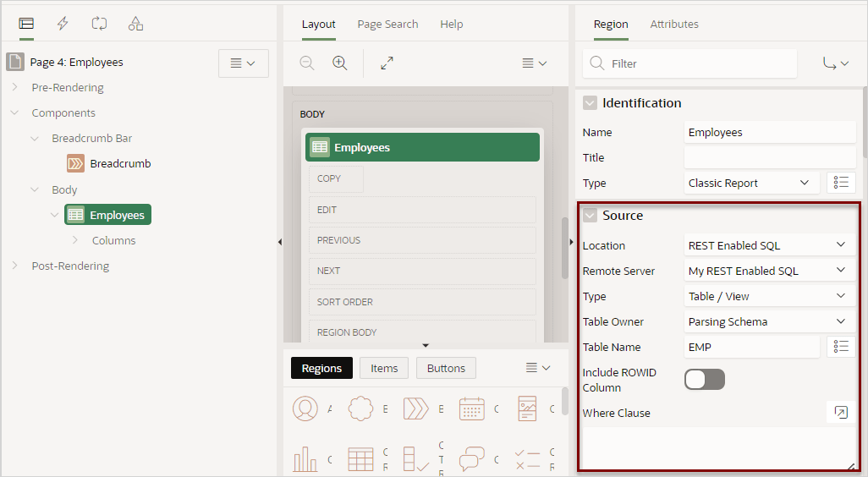
Task: Expand the layout pane with arrows icon
Action: point(387,63)
